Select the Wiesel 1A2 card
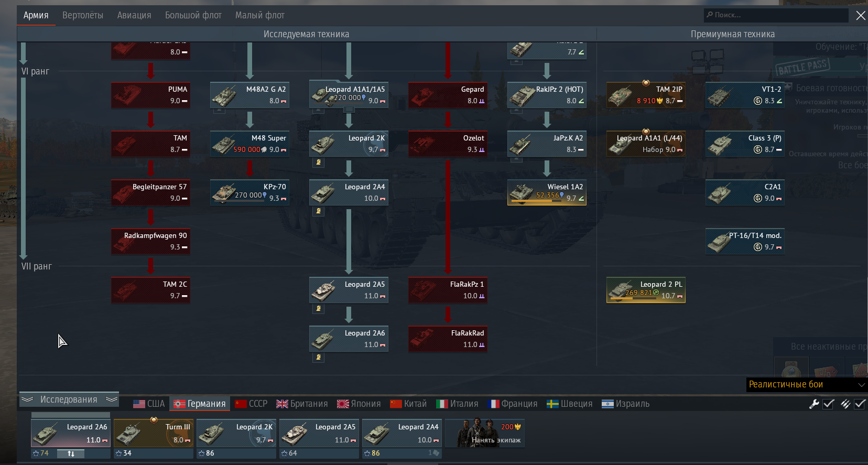 point(547,192)
